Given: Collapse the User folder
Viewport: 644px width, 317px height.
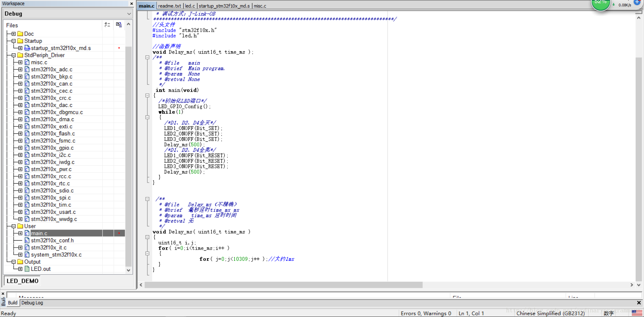Looking at the screenshot, I should pyautogui.click(x=13, y=226).
